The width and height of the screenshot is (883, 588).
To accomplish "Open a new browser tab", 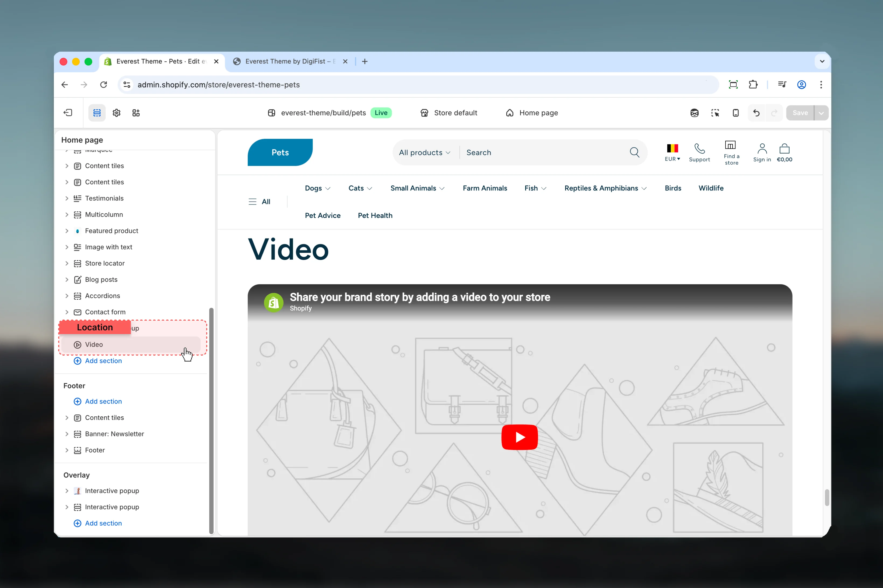I will coord(365,62).
